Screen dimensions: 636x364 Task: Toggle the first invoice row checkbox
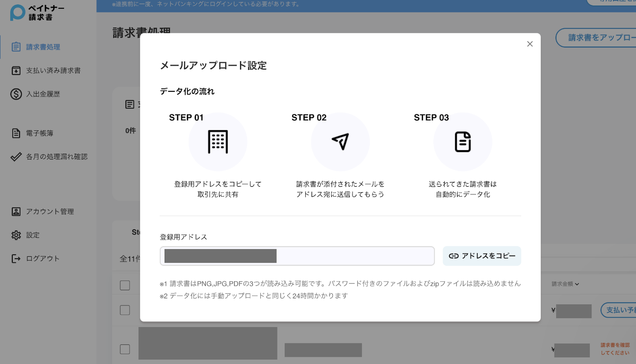125,310
